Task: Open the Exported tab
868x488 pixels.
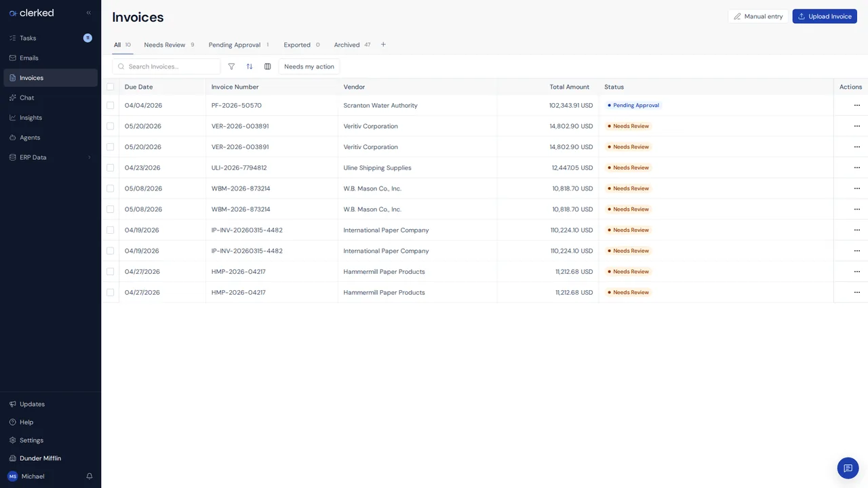Action: (302, 45)
